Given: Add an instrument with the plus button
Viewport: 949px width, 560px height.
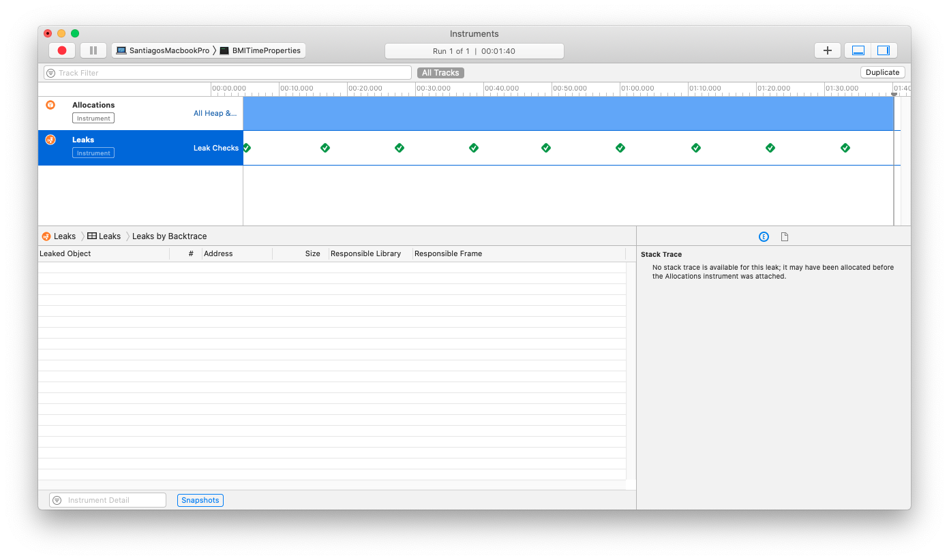Looking at the screenshot, I should (x=828, y=50).
